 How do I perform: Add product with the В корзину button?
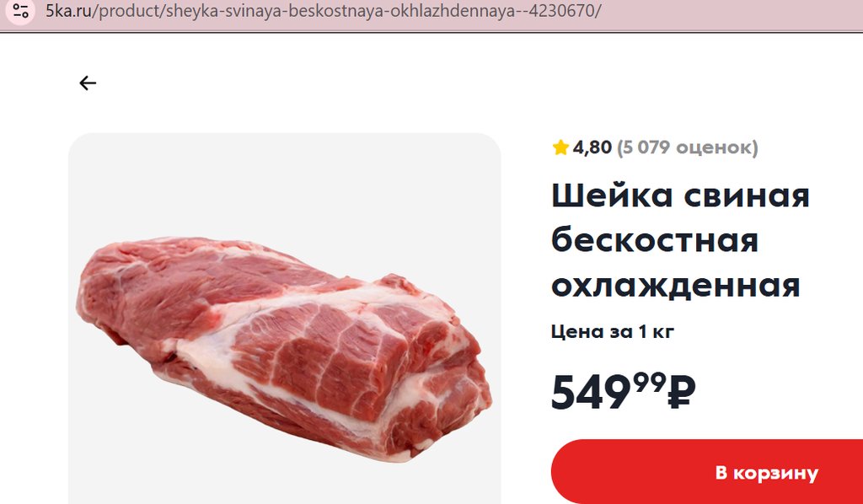[707, 472]
